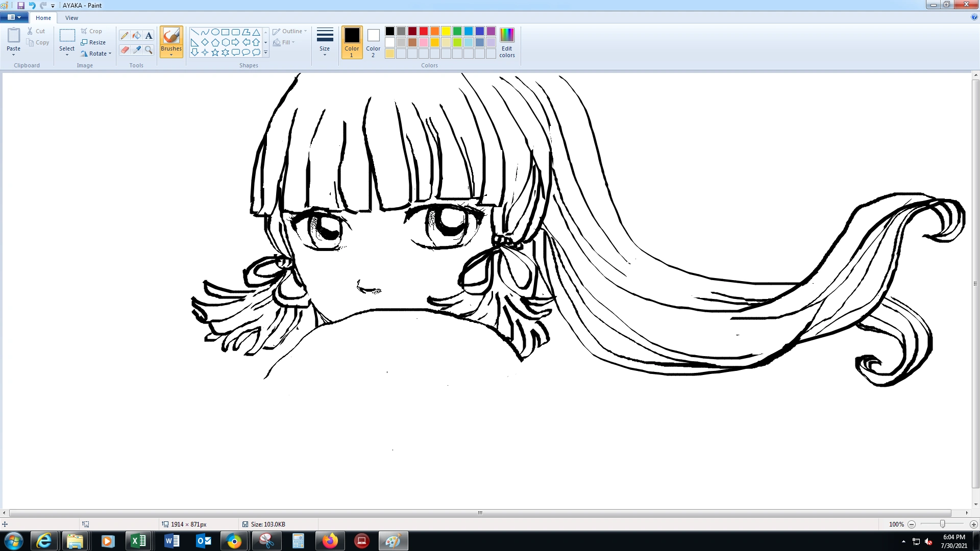Activate the Color 2 selector
This screenshot has width=980, height=551.
373,42
